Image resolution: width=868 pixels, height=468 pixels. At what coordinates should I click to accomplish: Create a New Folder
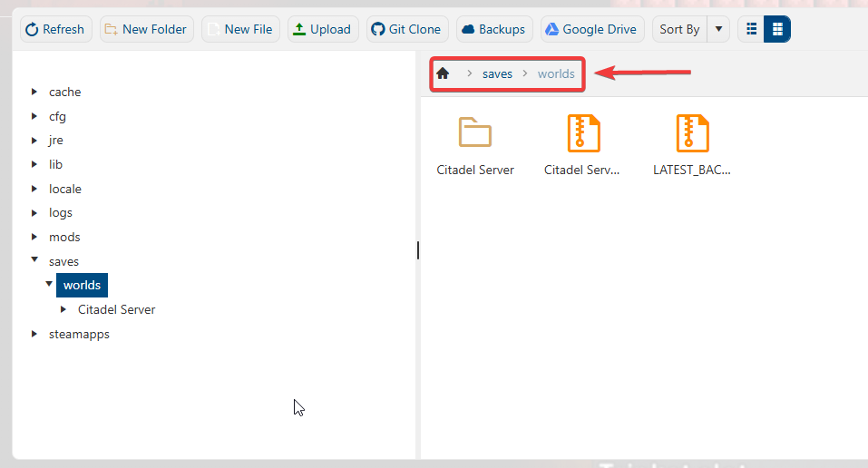pos(146,29)
